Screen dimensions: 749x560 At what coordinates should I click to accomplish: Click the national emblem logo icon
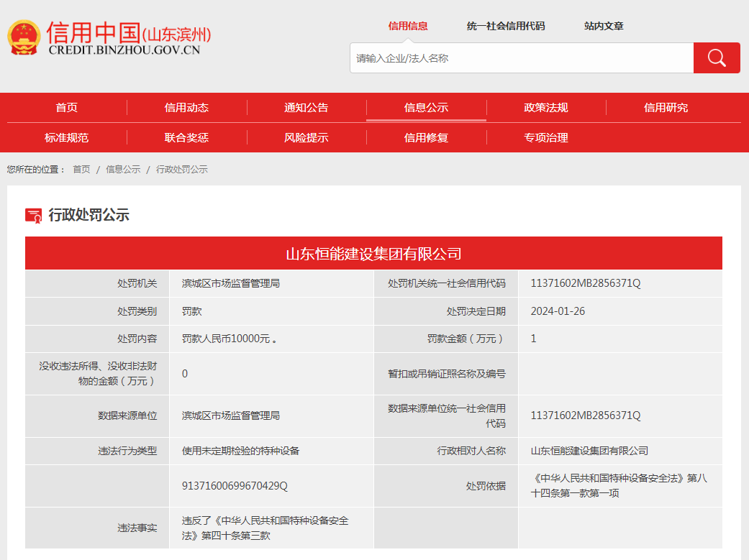[24, 38]
